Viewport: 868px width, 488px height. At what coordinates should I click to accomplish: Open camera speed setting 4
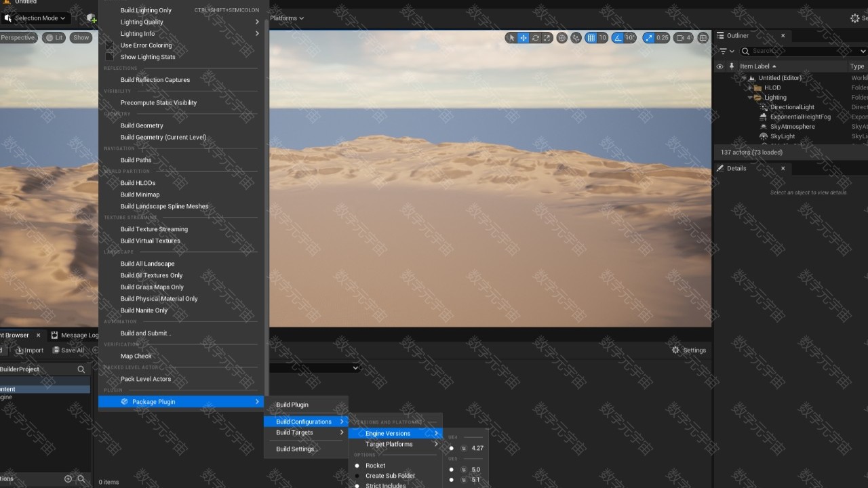(684, 38)
